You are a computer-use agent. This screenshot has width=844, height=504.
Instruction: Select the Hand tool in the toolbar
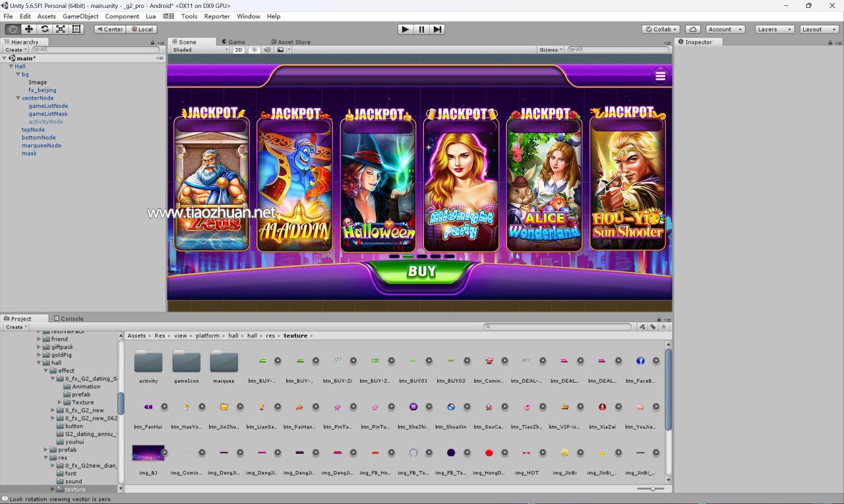13,29
